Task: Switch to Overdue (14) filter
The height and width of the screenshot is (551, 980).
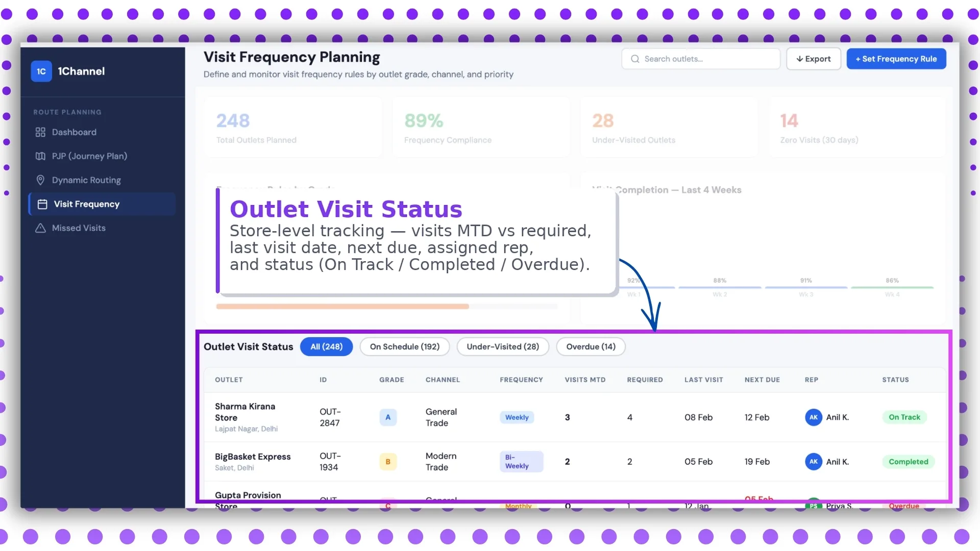Action: (591, 347)
